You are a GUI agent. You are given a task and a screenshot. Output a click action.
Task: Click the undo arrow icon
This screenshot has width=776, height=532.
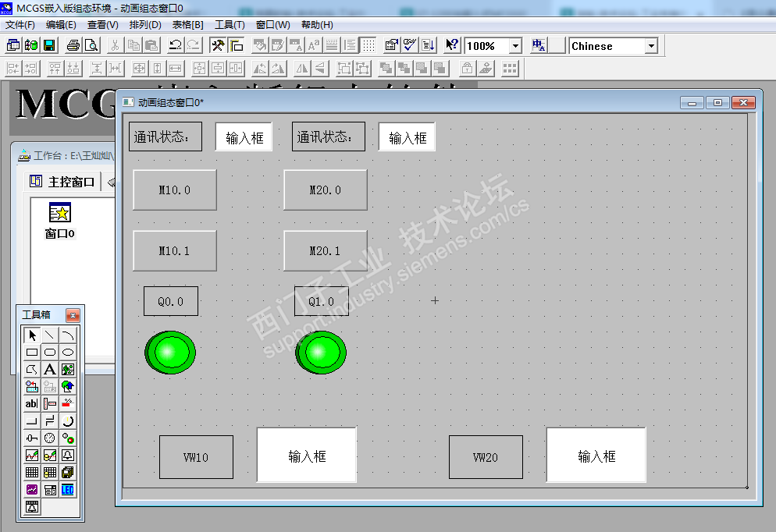tap(175, 45)
